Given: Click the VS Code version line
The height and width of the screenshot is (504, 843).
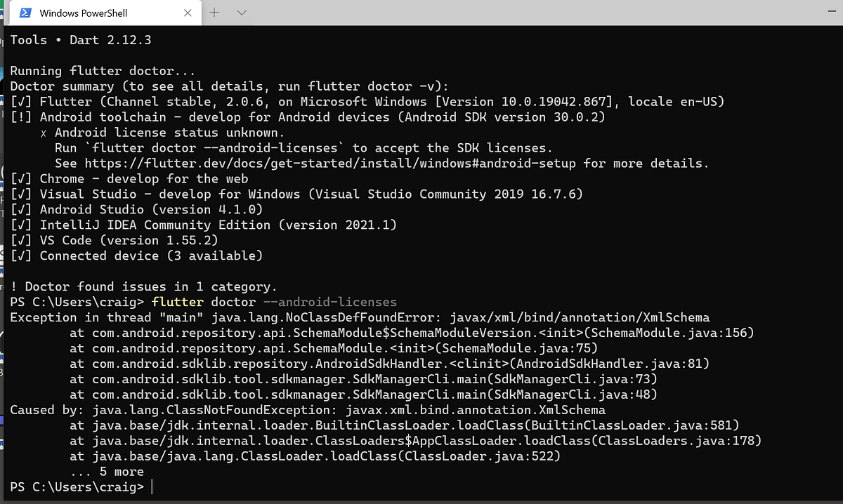Looking at the screenshot, I should tap(112, 240).
